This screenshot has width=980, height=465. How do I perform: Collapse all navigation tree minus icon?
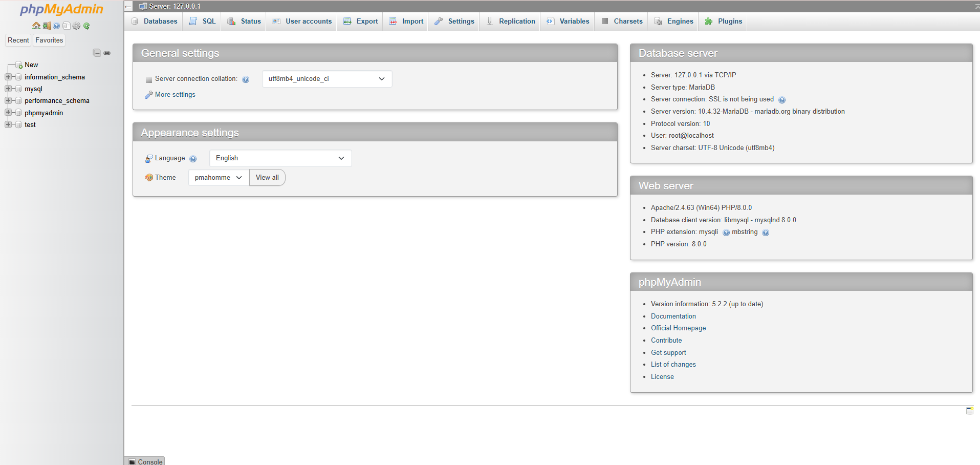point(97,53)
